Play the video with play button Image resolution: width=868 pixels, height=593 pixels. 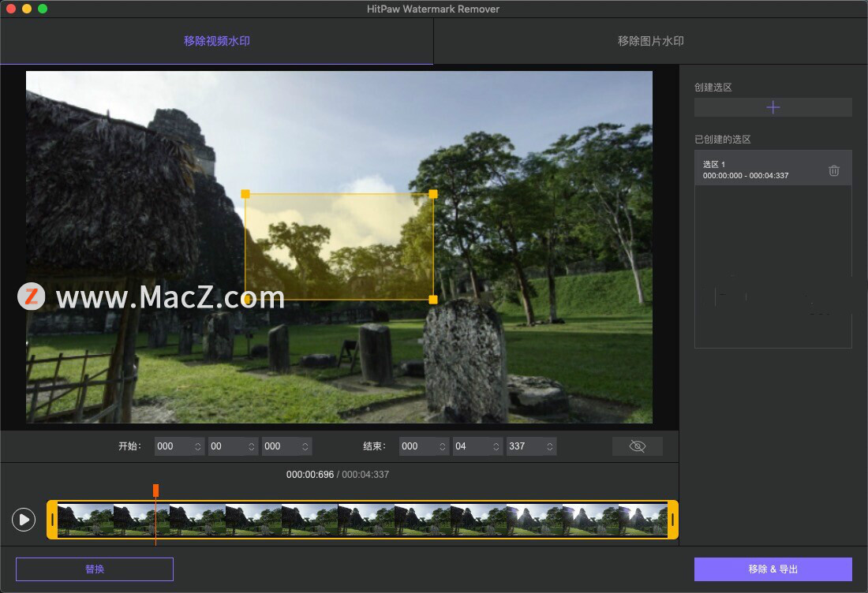click(x=24, y=520)
